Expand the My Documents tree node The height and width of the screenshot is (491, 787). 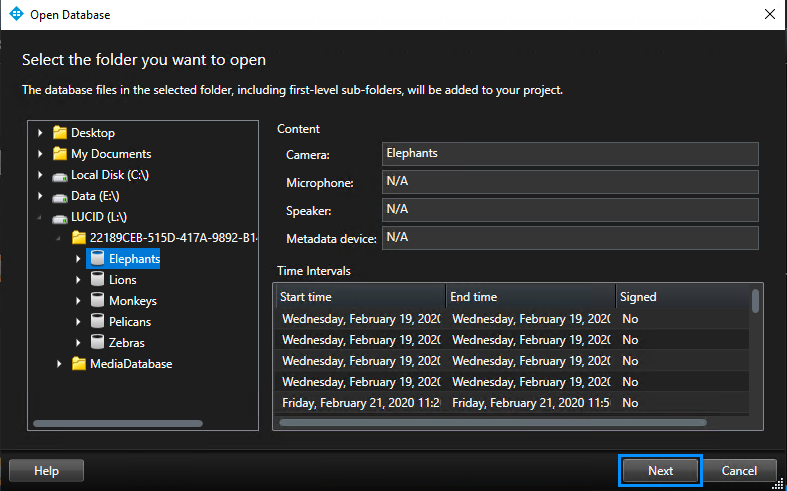(40, 154)
